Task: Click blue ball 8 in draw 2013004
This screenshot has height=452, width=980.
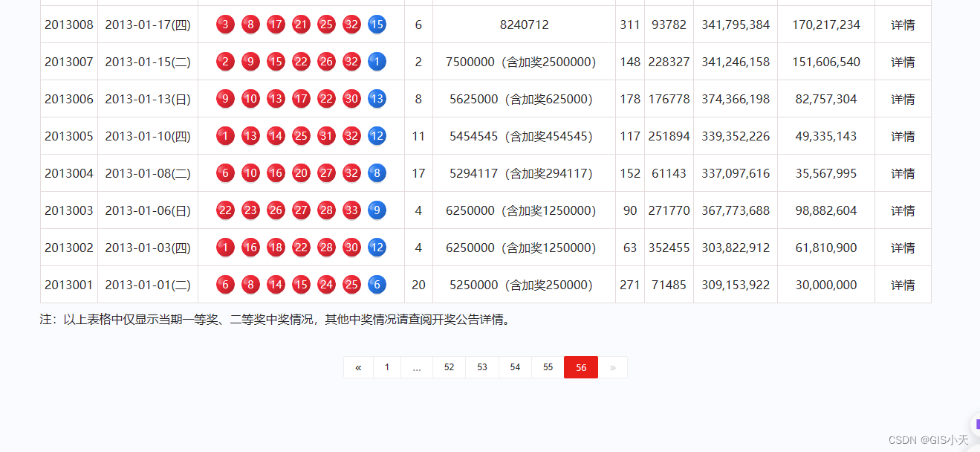Action: click(x=377, y=173)
